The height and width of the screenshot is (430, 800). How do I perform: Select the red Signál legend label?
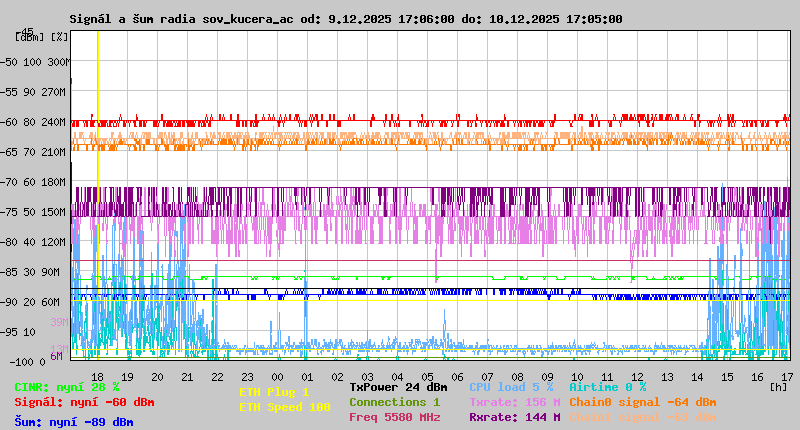(84, 402)
